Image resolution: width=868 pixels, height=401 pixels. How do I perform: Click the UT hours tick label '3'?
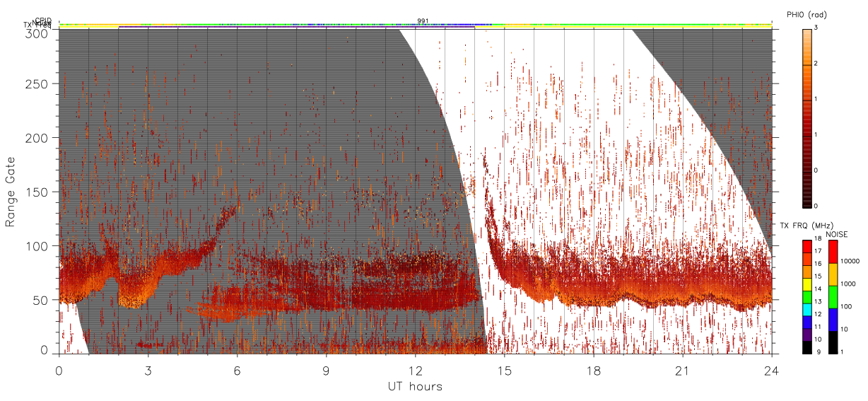[148, 371]
